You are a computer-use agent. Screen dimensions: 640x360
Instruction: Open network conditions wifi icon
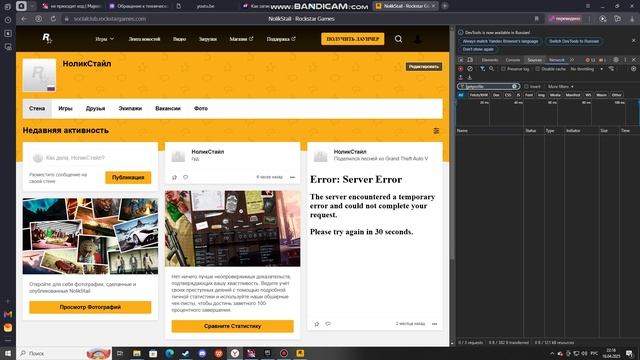click(x=611, y=69)
